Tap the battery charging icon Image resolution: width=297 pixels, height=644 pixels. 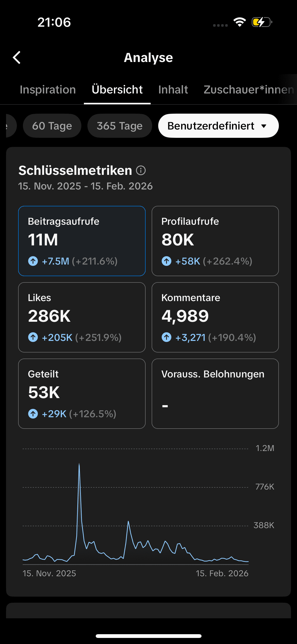tap(262, 22)
